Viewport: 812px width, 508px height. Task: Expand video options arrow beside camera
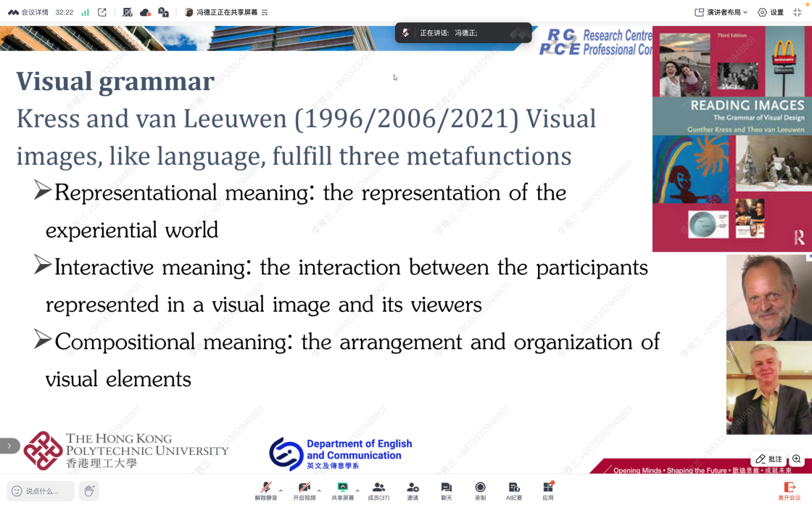(x=319, y=491)
